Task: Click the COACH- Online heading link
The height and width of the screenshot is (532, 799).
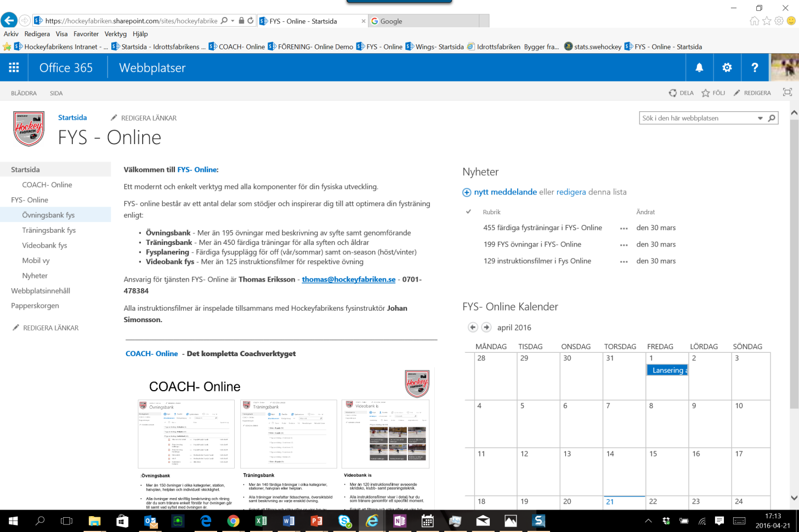Action: click(152, 353)
